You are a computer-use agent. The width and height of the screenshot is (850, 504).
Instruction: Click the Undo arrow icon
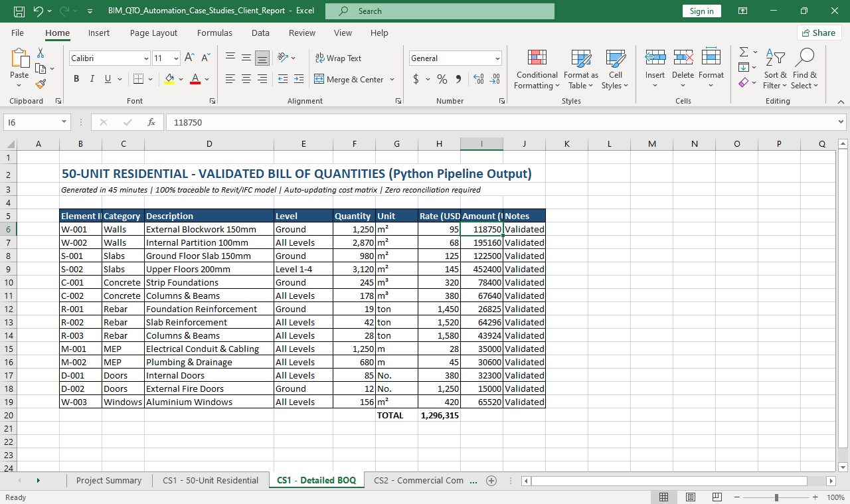[38, 11]
